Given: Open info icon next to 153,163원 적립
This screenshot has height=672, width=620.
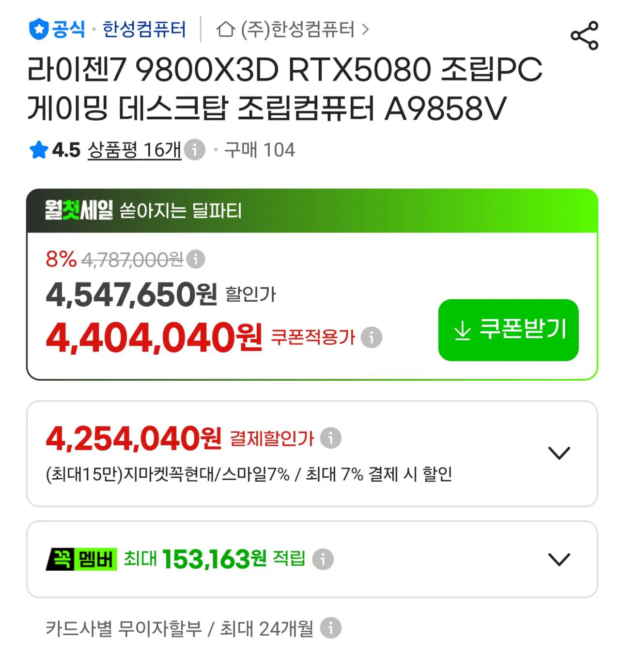Looking at the screenshot, I should (323, 559).
